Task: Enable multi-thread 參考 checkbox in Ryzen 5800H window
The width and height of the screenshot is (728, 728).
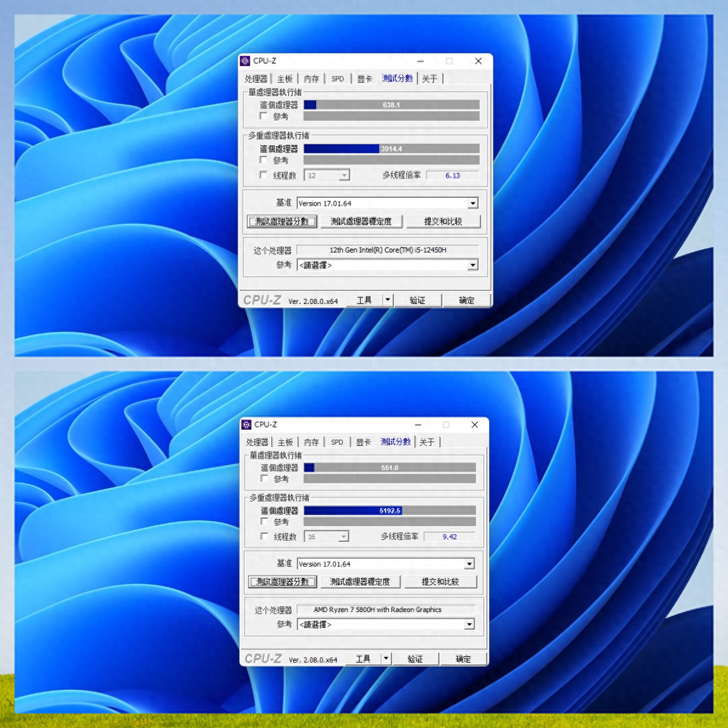Action: point(265,521)
